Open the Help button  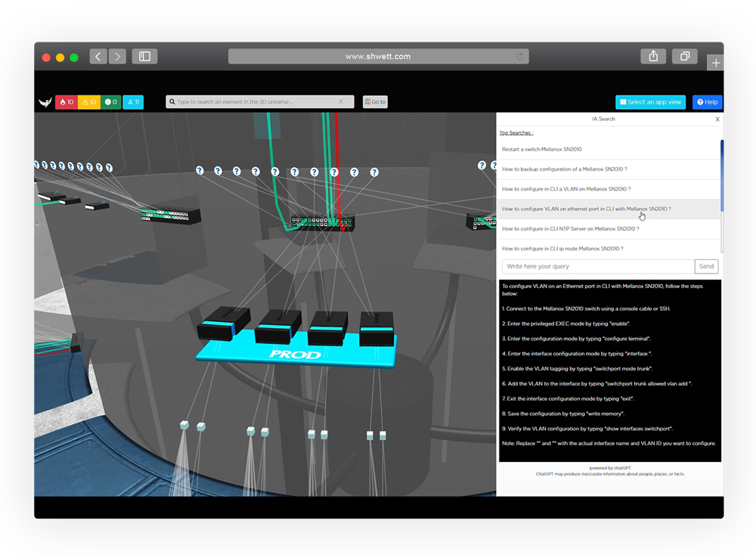point(708,102)
